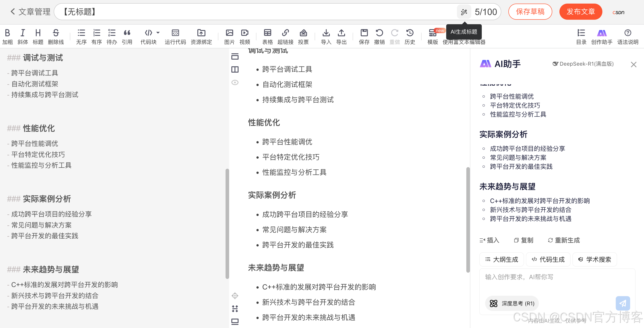Select the 学术搜索 tab
The image size is (644, 328).
[595, 259]
